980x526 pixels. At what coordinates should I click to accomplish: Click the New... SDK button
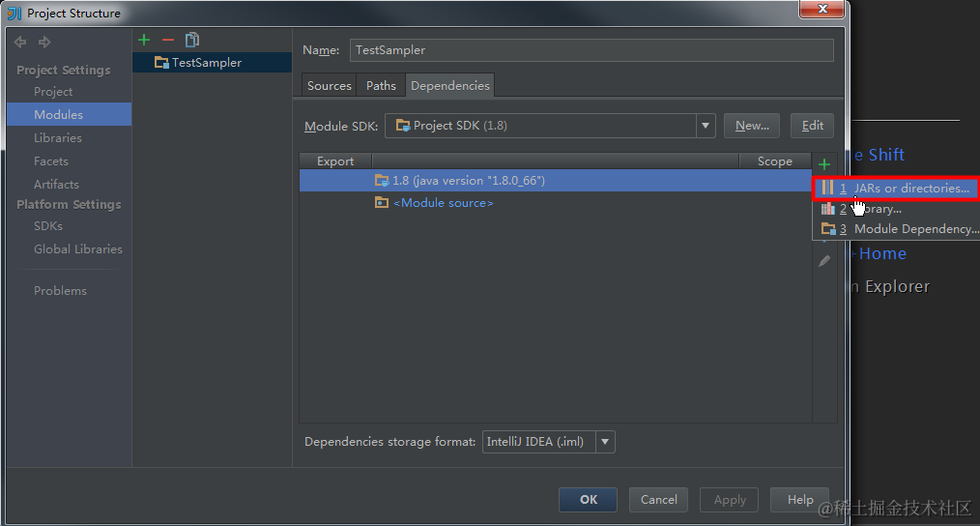[752, 126]
